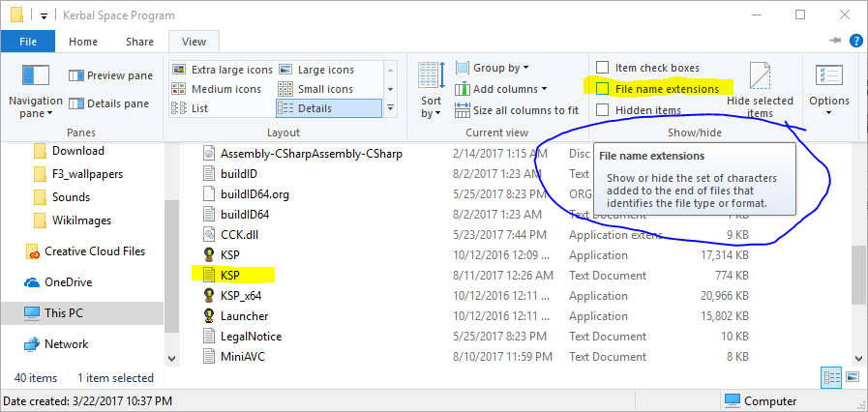This screenshot has height=412, width=868.
Task: Switch to large thumbnails view in status bar
Action: pyautogui.click(x=853, y=378)
